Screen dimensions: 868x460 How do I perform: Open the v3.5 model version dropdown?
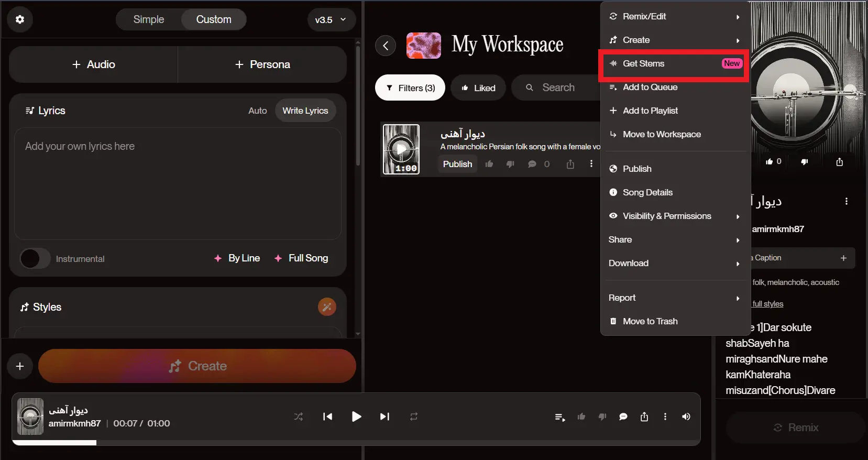point(331,20)
